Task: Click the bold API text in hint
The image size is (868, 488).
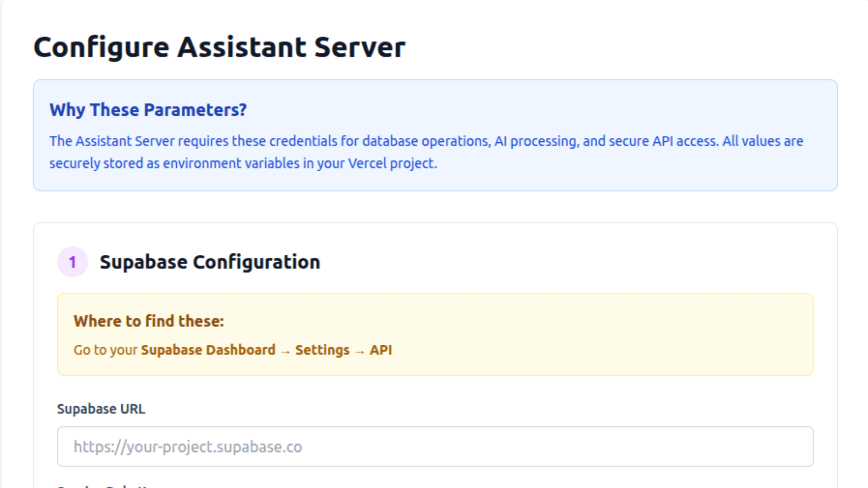Action: (x=381, y=350)
